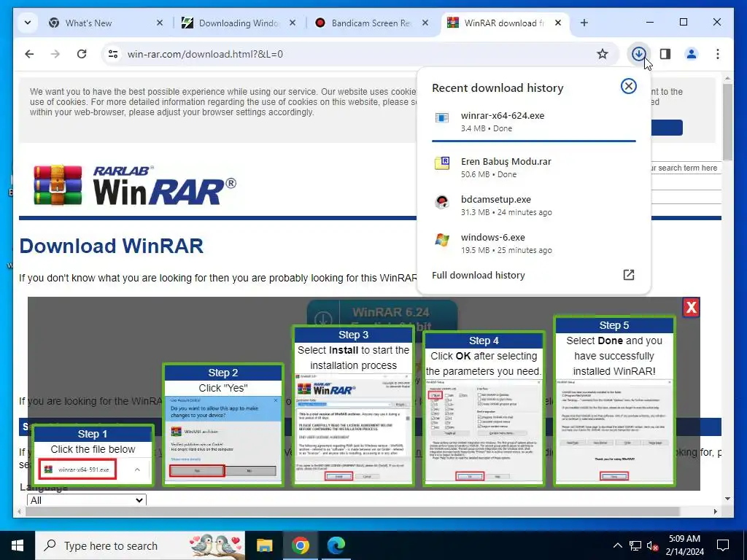Select the WinRAR download tab
This screenshot has height=560, width=747.
(x=503, y=23)
